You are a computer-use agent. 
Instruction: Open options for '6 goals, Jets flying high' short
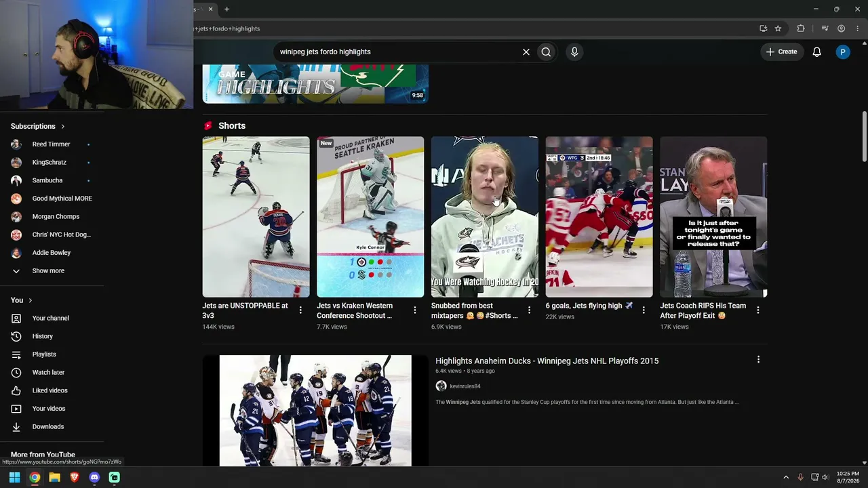(644, 310)
